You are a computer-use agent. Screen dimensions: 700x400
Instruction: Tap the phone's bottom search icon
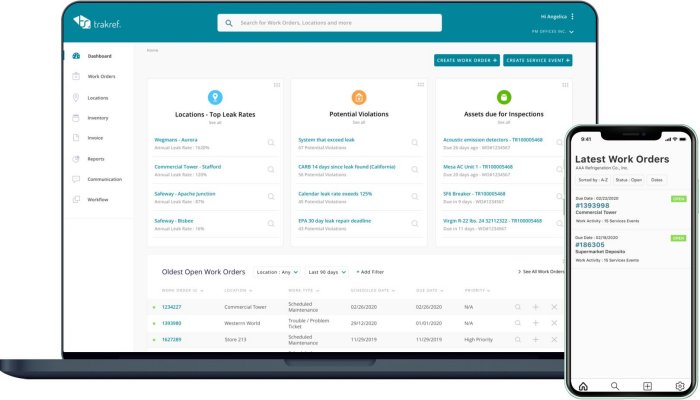click(614, 385)
